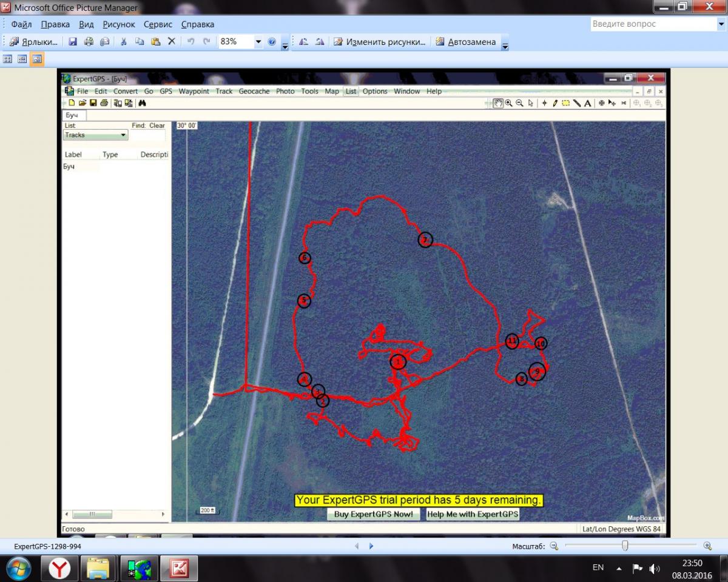Open Yandex browser from the taskbar

(x=59, y=568)
